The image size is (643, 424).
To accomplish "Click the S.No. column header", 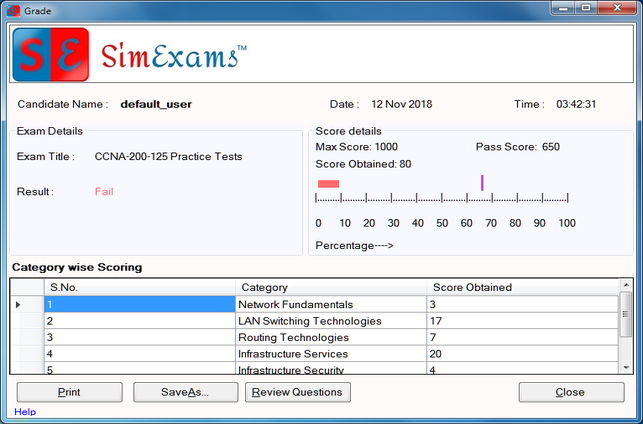I will [x=139, y=287].
